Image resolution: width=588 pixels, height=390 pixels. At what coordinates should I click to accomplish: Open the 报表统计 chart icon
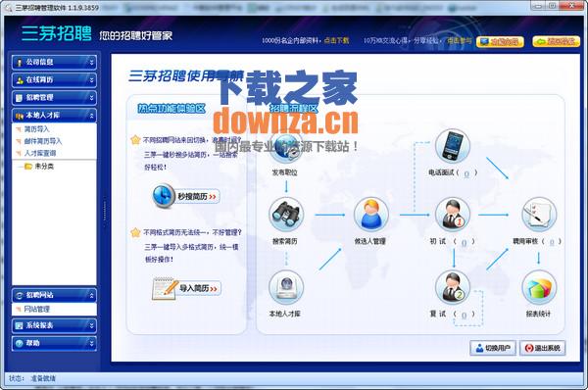pyautogui.click(x=539, y=287)
